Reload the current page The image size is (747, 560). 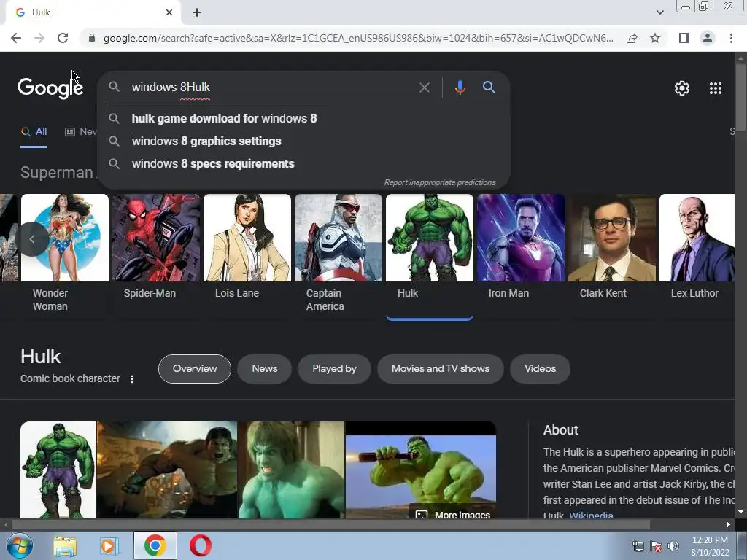pos(63,38)
